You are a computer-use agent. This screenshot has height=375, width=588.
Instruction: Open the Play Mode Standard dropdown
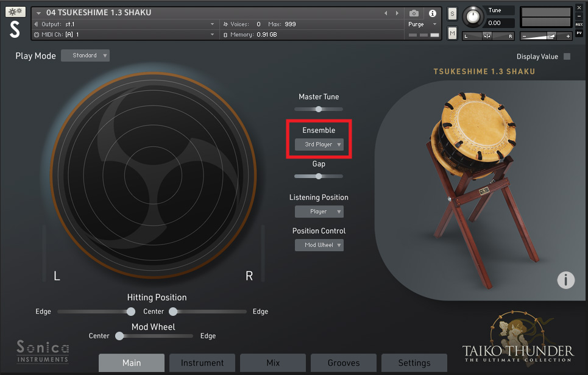(x=85, y=55)
